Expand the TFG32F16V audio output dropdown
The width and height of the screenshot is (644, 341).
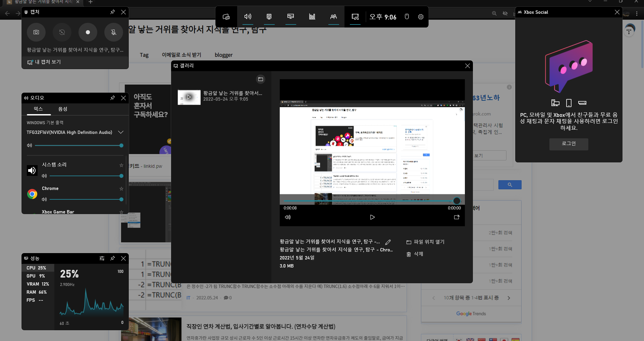point(121,132)
